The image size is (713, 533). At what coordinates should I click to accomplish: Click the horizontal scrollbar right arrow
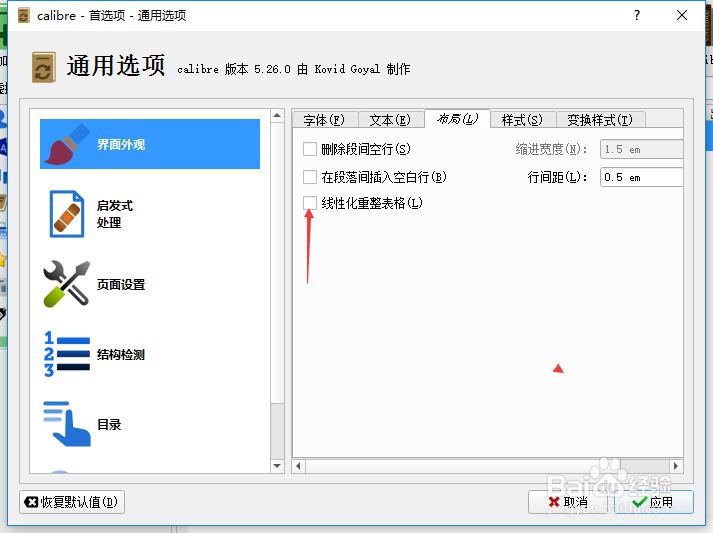pyautogui.click(x=676, y=466)
